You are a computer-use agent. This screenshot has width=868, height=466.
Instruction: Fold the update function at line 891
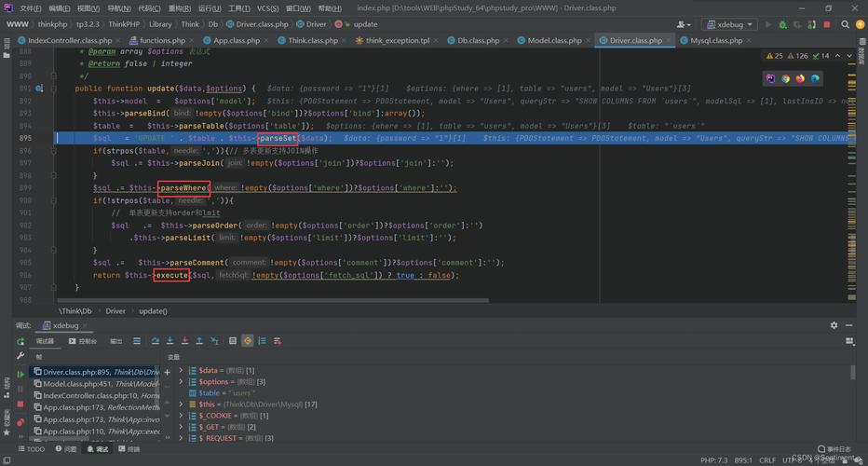coord(54,89)
